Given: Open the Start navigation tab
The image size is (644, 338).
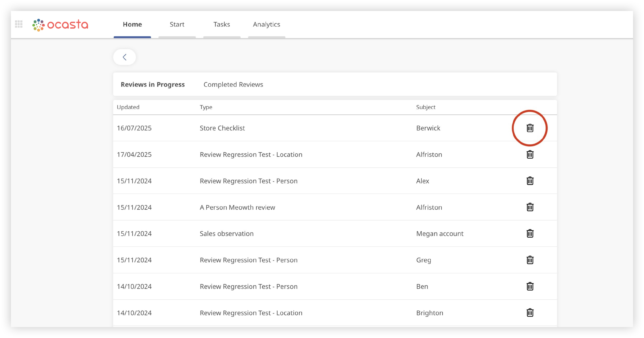Looking at the screenshot, I should click(177, 24).
